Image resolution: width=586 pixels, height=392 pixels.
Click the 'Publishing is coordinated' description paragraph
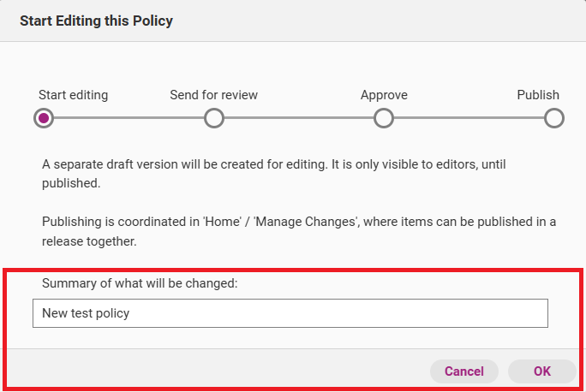pos(298,229)
